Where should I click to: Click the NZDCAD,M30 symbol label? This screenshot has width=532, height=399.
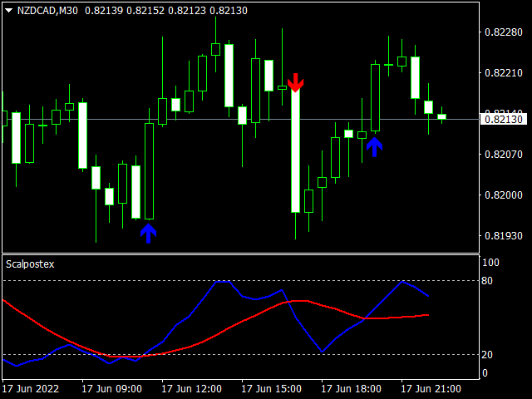47,11
